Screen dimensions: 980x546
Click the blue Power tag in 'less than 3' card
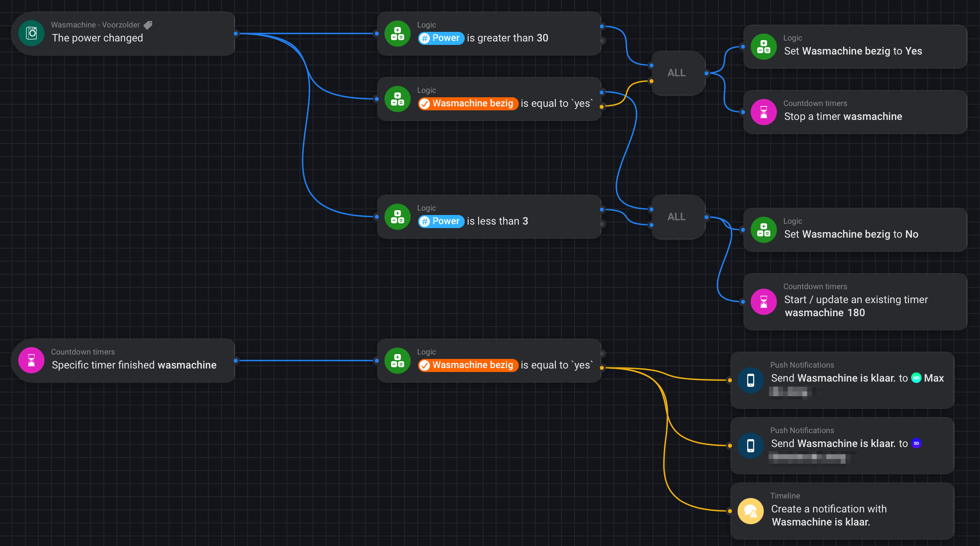tap(441, 221)
